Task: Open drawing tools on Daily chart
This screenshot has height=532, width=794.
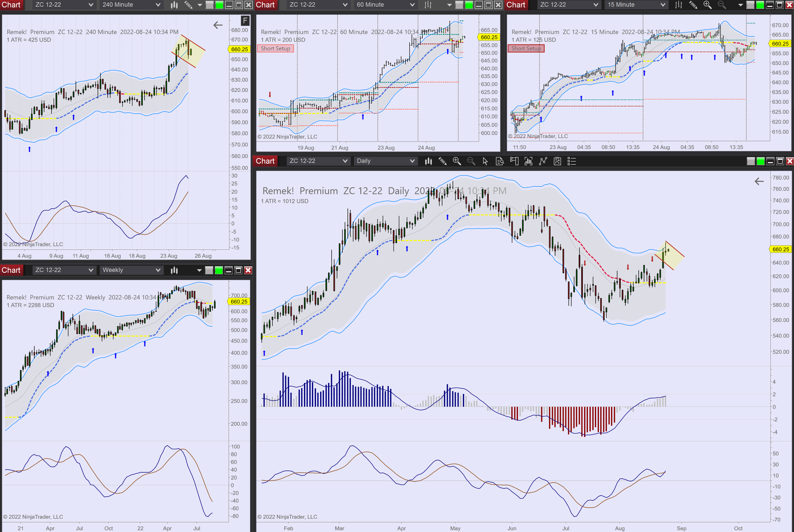Action: click(x=442, y=161)
